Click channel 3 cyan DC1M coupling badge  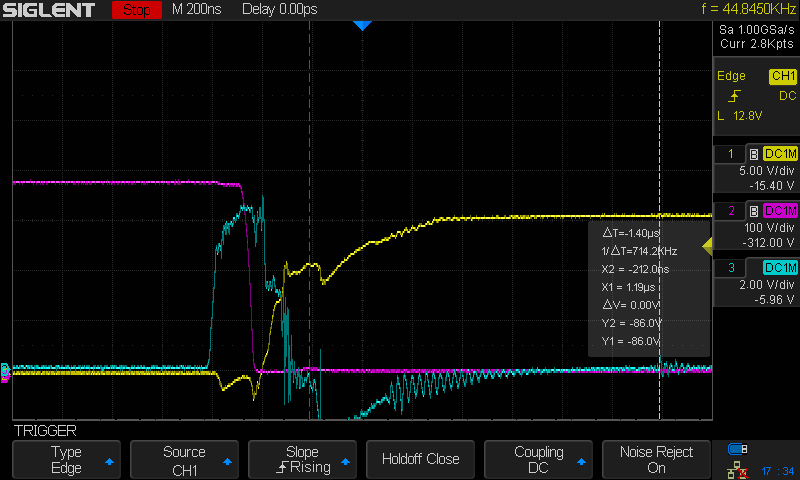[780, 268]
